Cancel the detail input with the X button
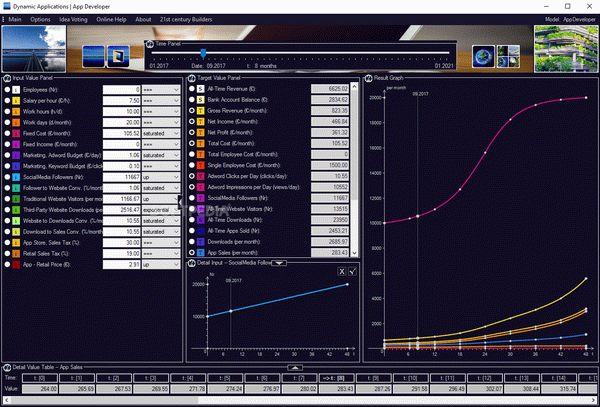 click(342, 271)
